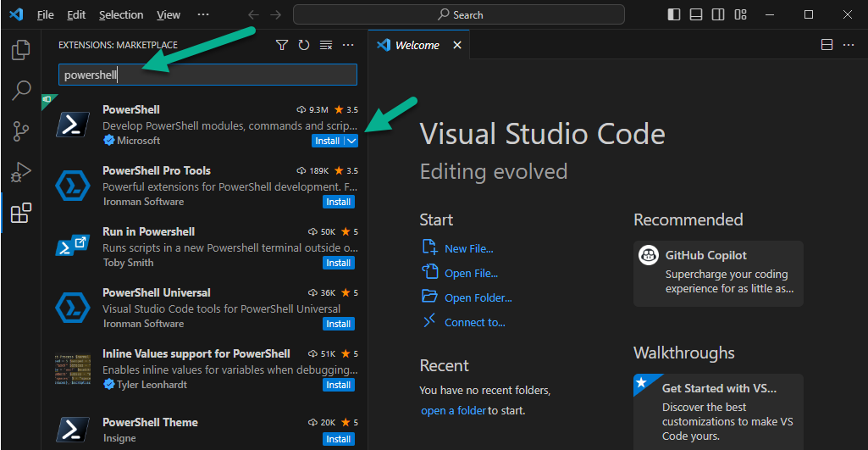Install the PowerShell Universal extension
This screenshot has width=868, height=450.
tap(339, 324)
